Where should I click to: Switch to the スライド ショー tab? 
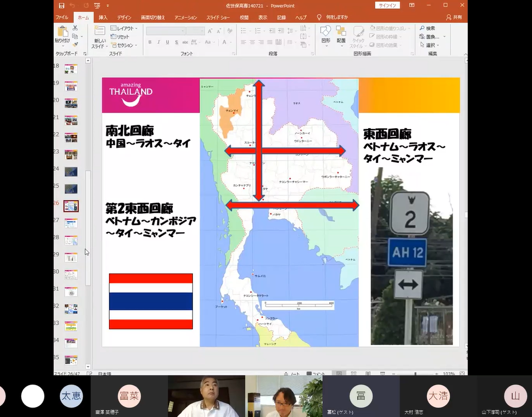pos(218,17)
